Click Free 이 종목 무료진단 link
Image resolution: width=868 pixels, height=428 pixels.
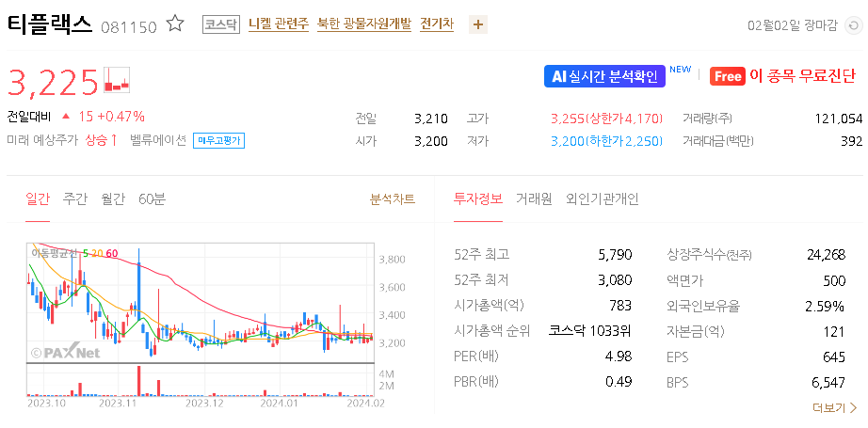coord(782,76)
